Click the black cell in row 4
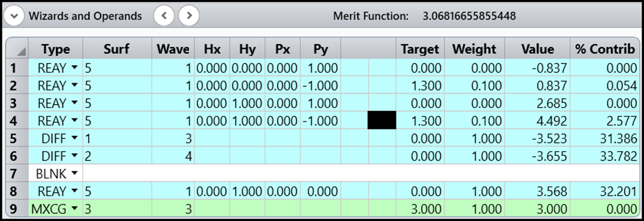644x221 pixels. pos(382,120)
